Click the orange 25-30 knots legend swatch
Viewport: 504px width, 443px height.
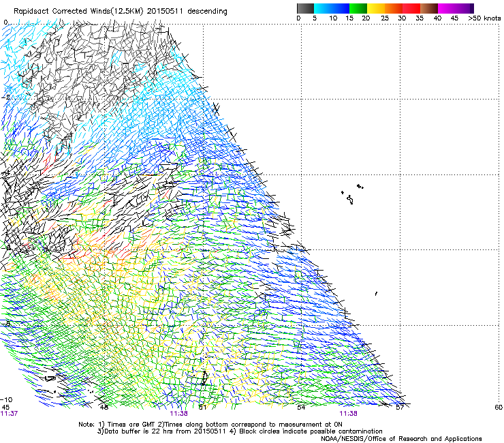pos(394,8)
